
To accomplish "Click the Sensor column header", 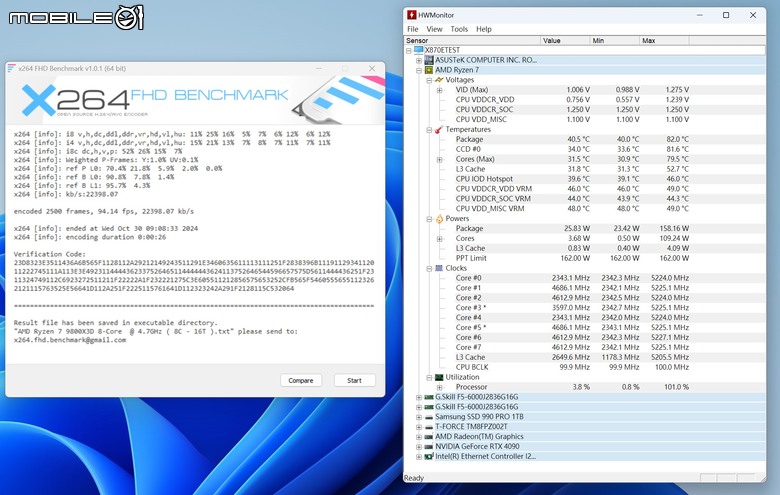I will click(472, 40).
